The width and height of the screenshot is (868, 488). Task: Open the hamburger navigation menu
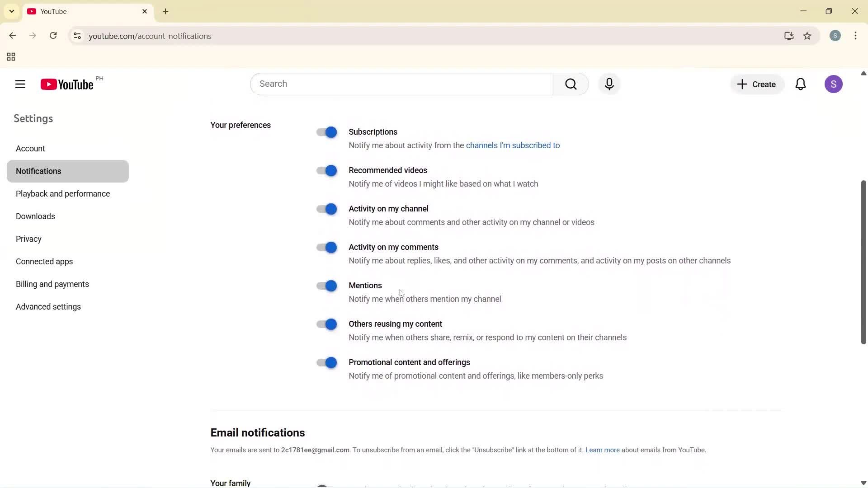point(20,84)
